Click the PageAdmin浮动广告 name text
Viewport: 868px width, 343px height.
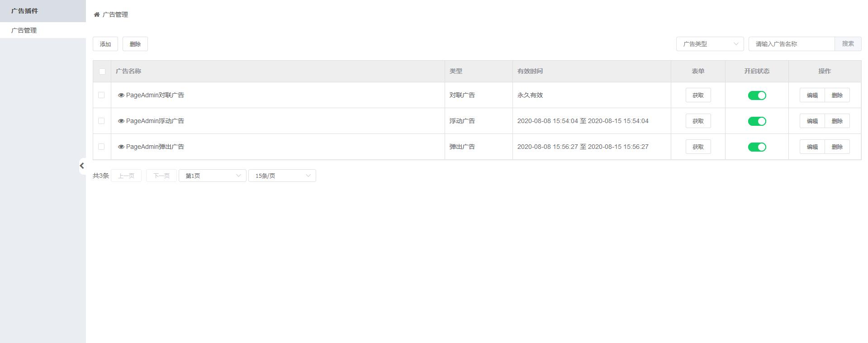tap(155, 121)
